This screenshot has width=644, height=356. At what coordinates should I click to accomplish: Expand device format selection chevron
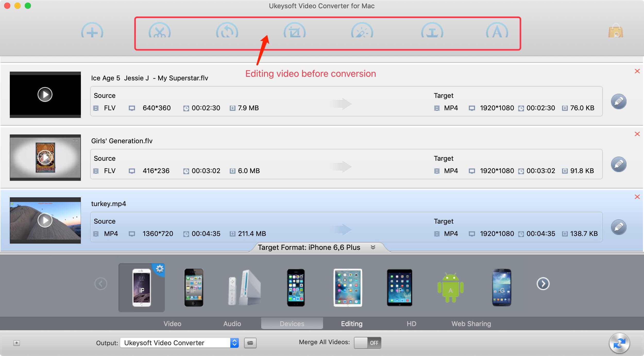pyautogui.click(x=373, y=247)
